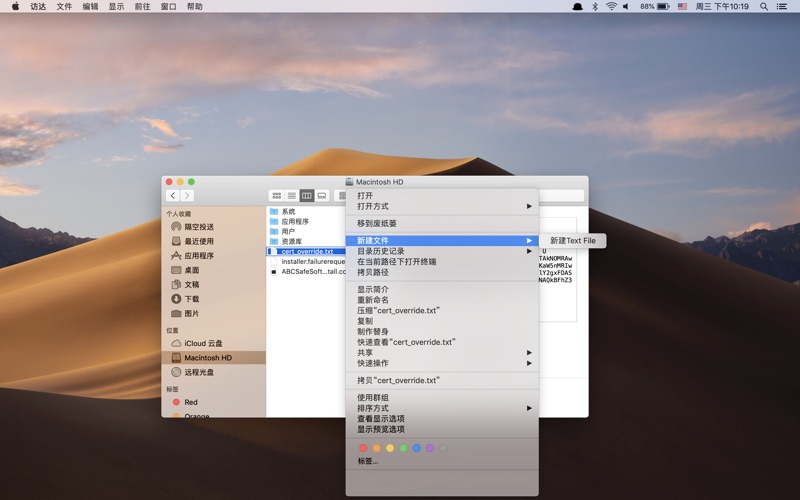Apply the red tag color dot
Screen dimensions: 800x500
pyautogui.click(x=363, y=448)
